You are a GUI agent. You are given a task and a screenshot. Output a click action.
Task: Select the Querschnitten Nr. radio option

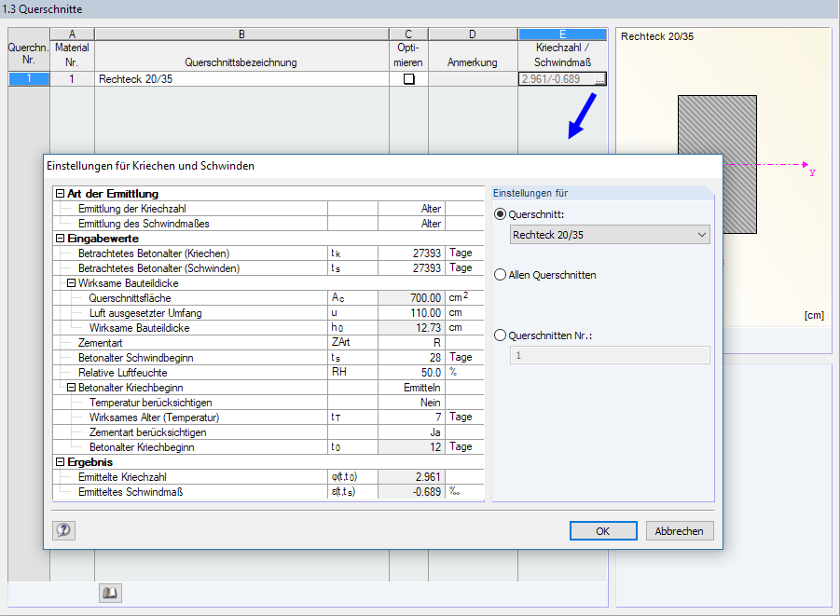[500, 335]
